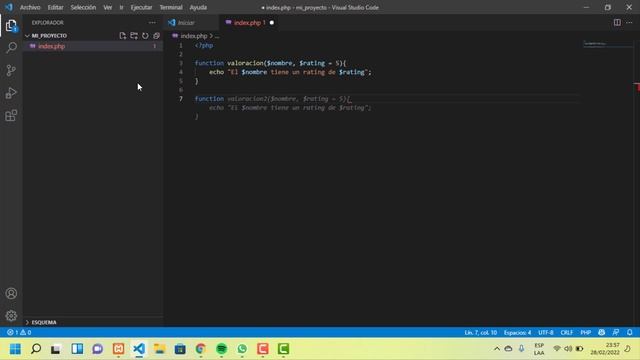The height and width of the screenshot is (360, 640).
Task: Open the Selección menu
Action: tap(83, 7)
